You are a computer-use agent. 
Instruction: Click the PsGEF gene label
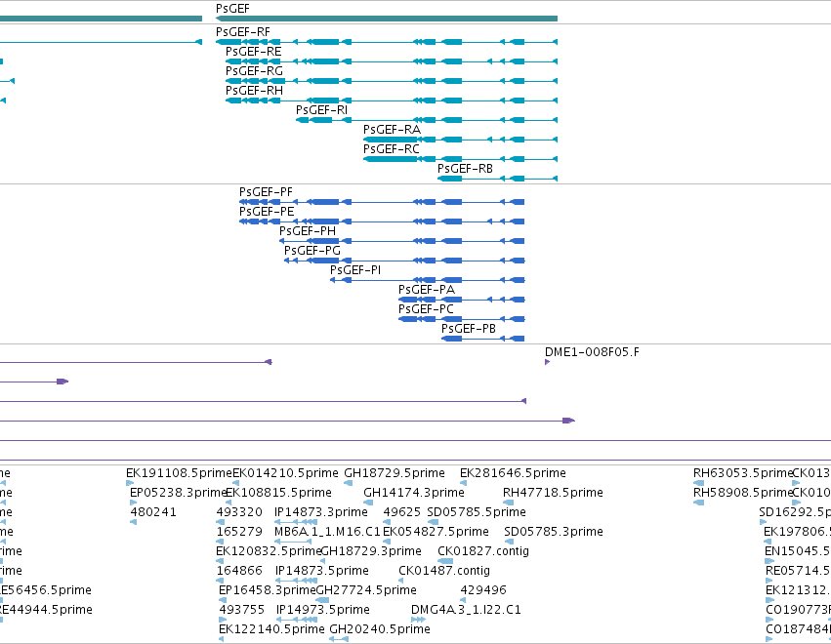(x=232, y=9)
